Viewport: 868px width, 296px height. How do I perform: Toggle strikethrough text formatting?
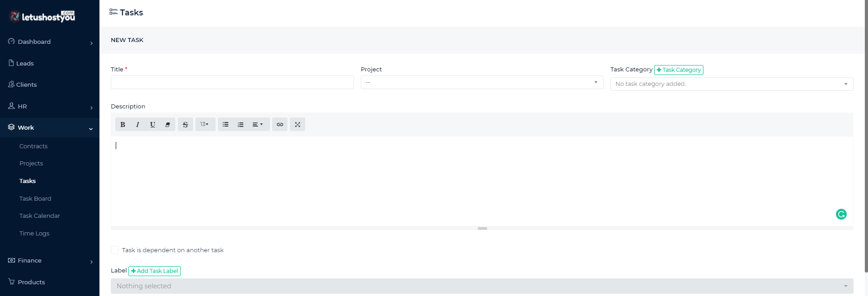click(x=185, y=124)
